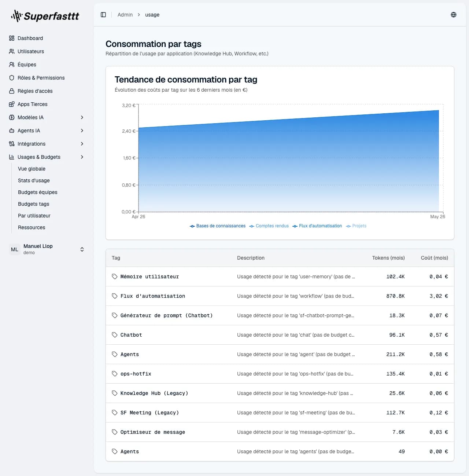Click the Dashboard grid icon
The height and width of the screenshot is (476, 469).
pos(12,38)
